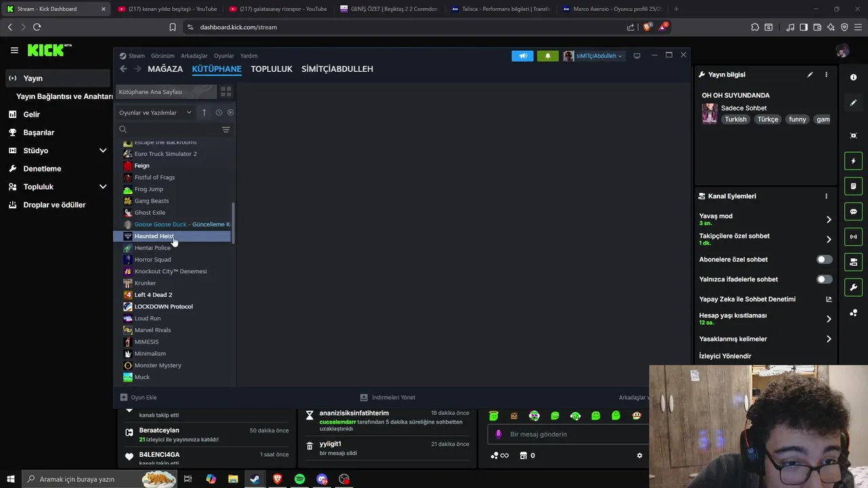The height and width of the screenshot is (488, 868).
Task: Click the purple microphone in message box
Action: tap(498, 434)
